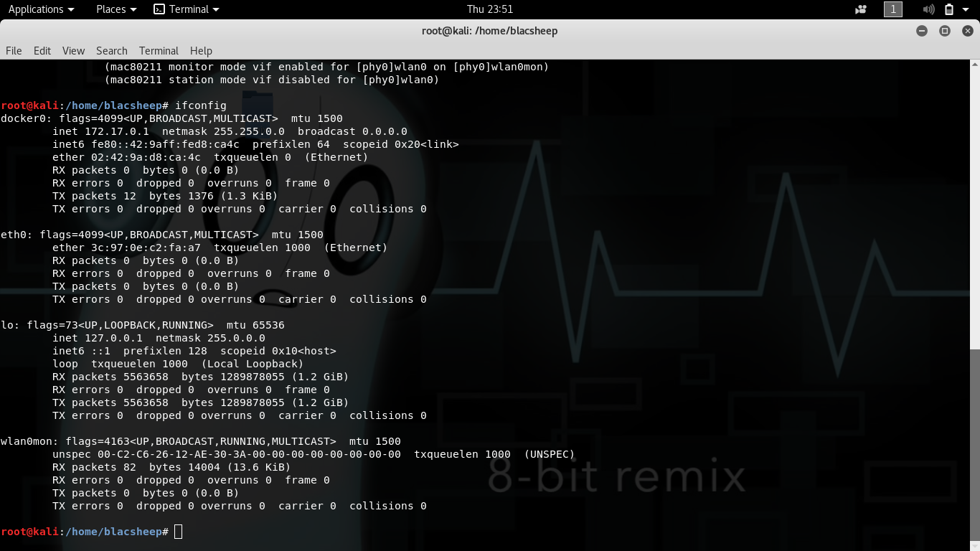Screen dimensions: 980x551
Task: Open the clock showing Thu 23:51
Action: point(490,9)
